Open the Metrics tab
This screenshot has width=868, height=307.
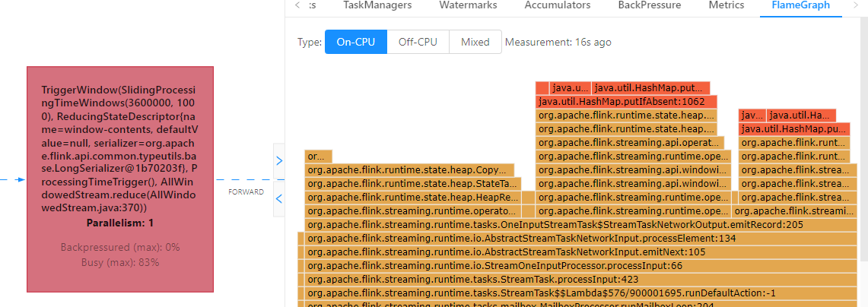click(726, 5)
